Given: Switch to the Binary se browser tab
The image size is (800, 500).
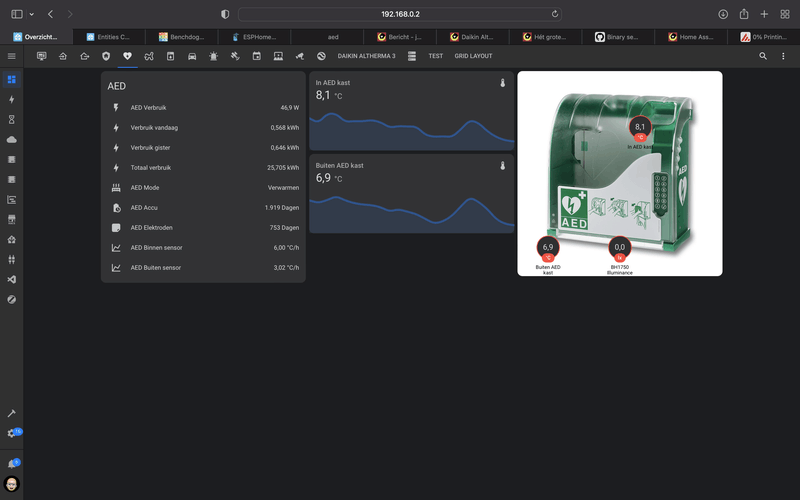Looking at the screenshot, I should click(618, 37).
